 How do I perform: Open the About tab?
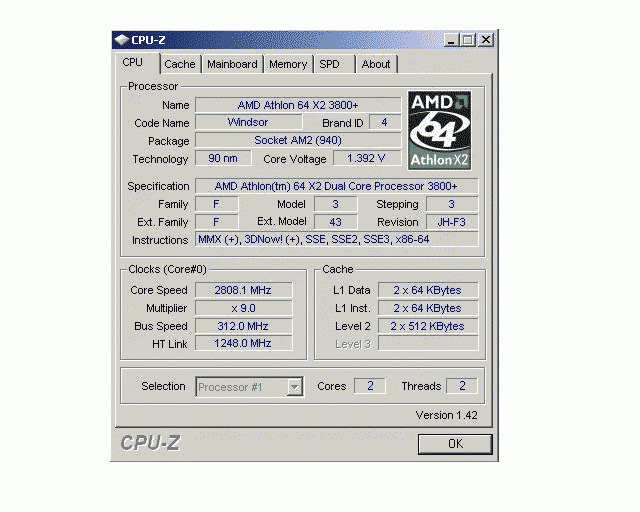(376, 64)
